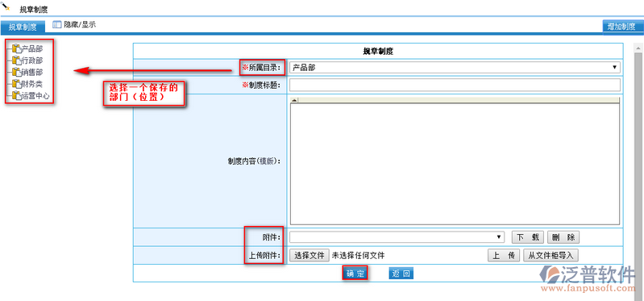Viewport: 644px width, 301px height.
Task: Click the 增加制度 button
Action: pos(621,27)
